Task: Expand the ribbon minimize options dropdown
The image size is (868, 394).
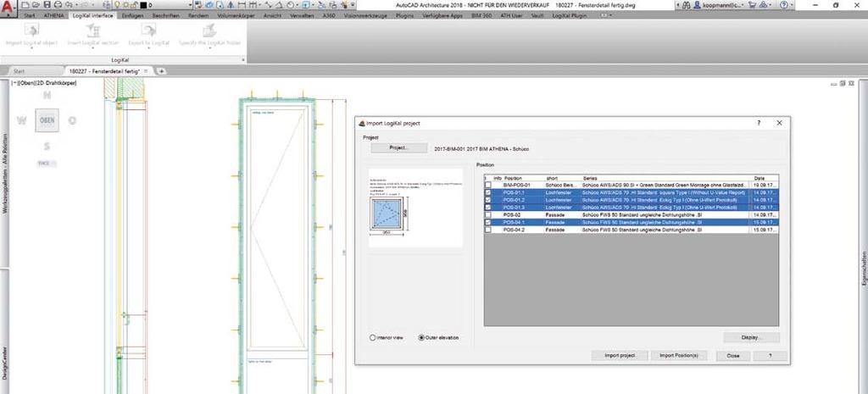Action: [x=611, y=15]
